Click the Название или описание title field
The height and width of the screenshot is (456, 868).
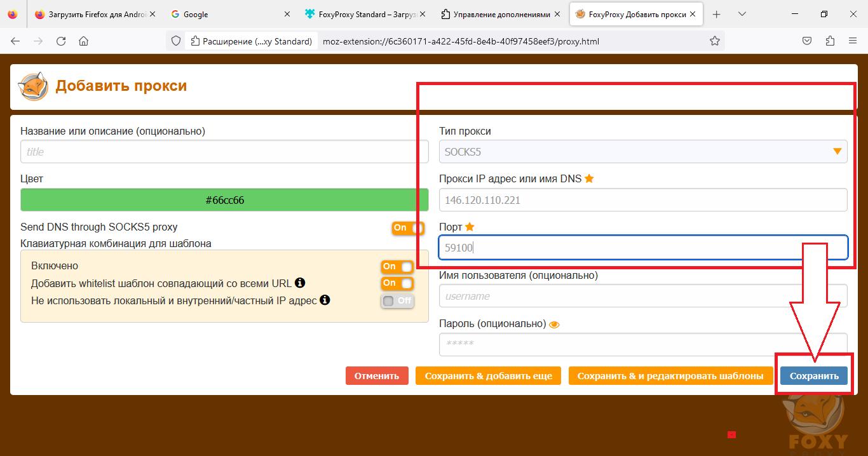225,152
